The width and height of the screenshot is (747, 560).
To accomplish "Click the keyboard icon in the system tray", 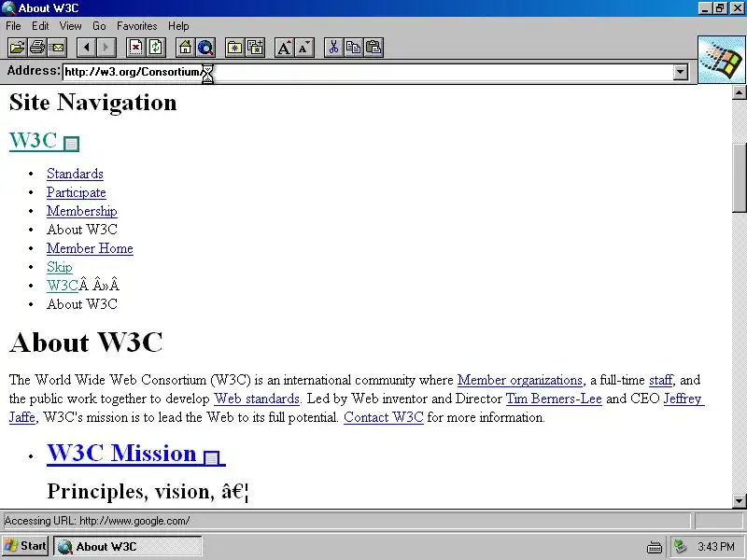I will (x=655, y=547).
